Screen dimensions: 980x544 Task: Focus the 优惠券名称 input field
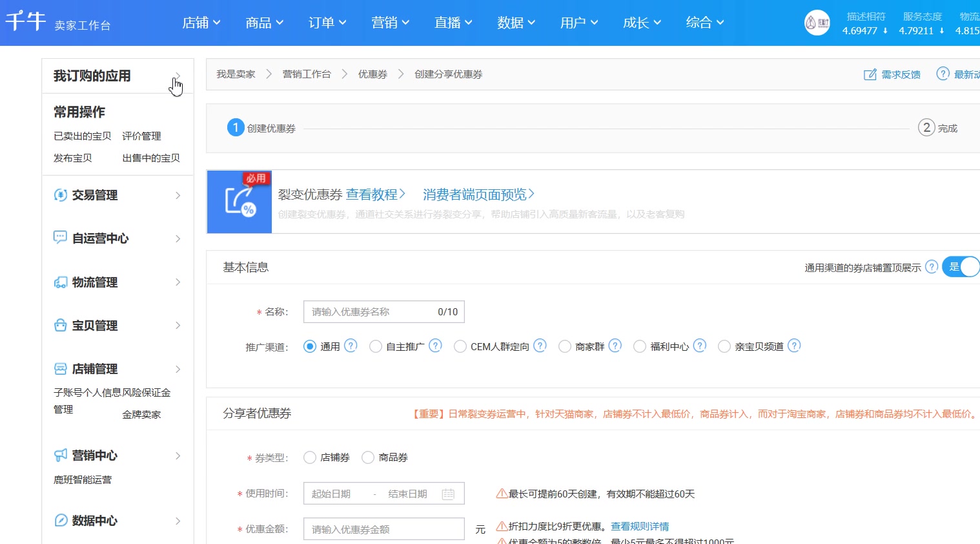coord(384,312)
